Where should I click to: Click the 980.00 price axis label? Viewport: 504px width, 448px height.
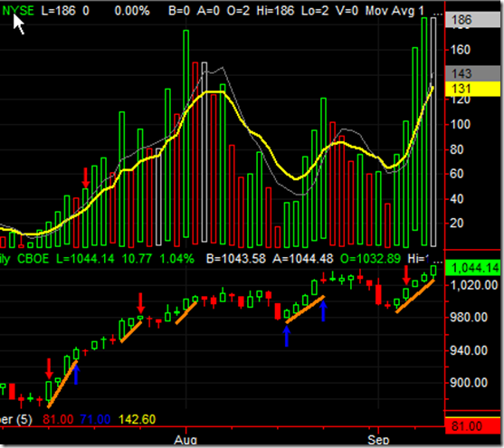469,318
